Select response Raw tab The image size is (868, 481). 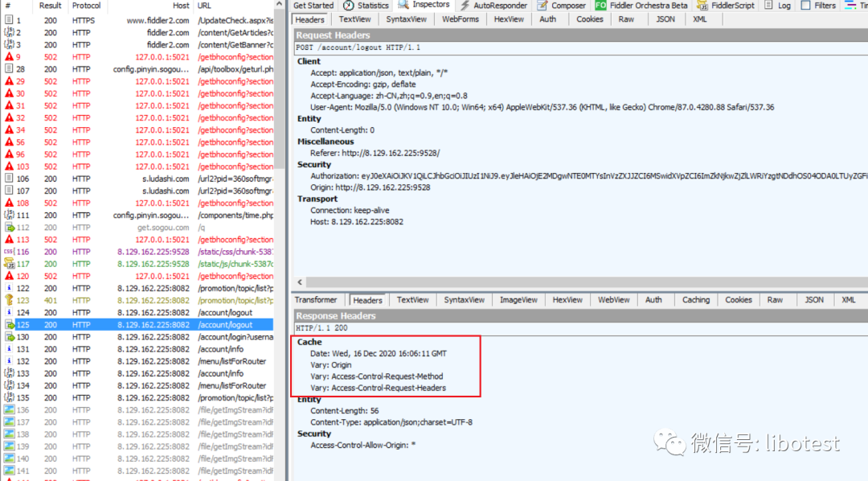click(775, 300)
